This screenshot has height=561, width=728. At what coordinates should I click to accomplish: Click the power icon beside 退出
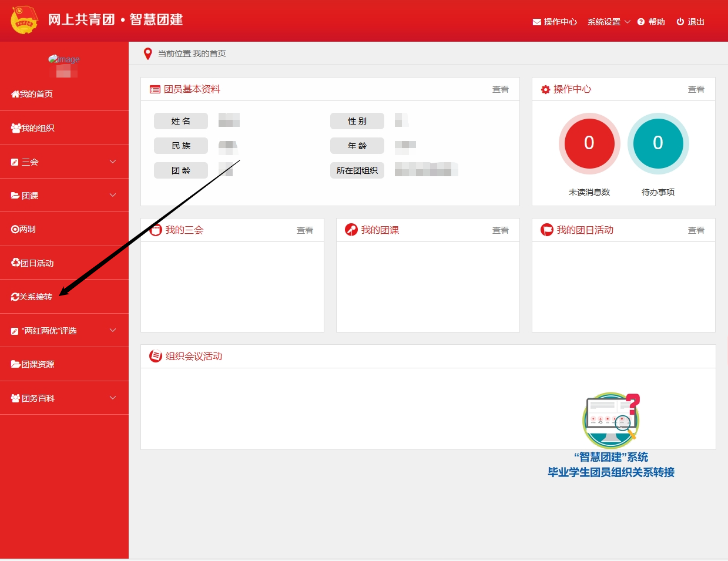click(x=680, y=22)
